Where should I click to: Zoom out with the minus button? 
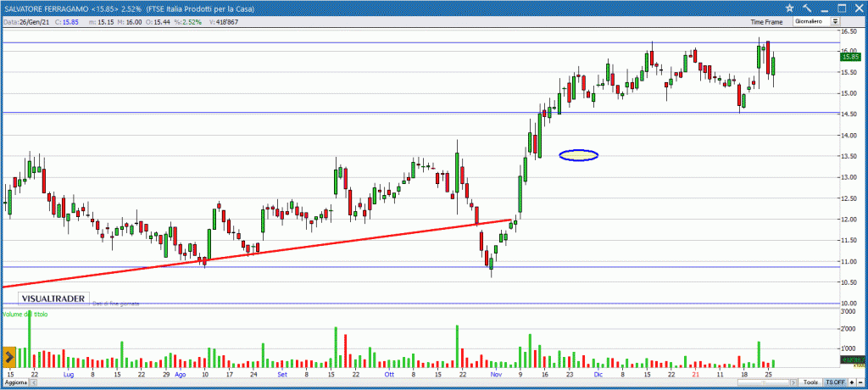860,383
